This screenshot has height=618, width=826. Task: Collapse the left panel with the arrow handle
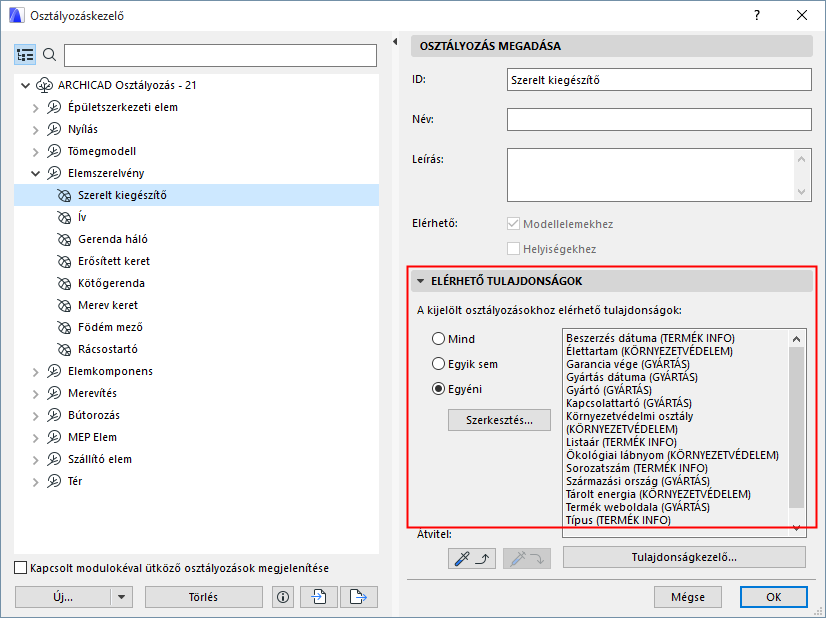395,42
